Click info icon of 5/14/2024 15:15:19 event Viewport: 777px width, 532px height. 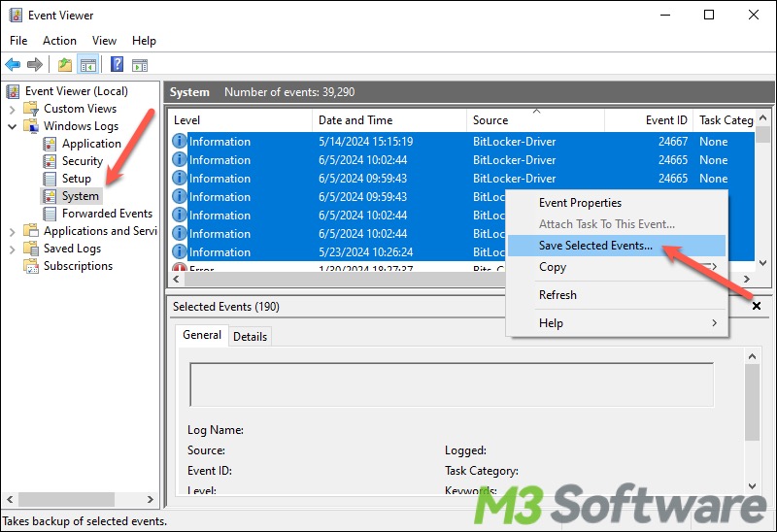tap(179, 141)
